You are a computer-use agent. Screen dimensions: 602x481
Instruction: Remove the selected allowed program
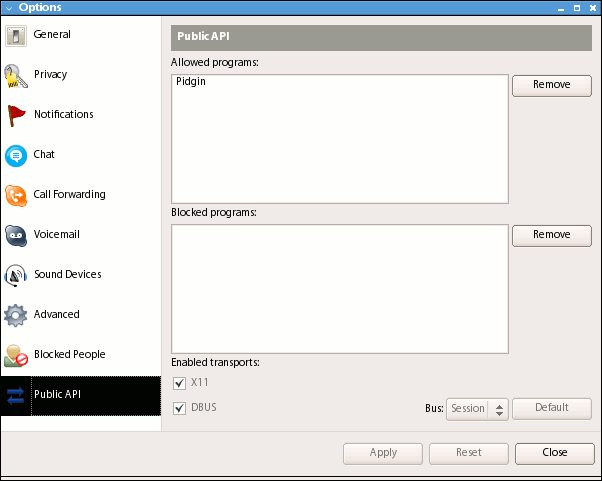click(552, 86)
